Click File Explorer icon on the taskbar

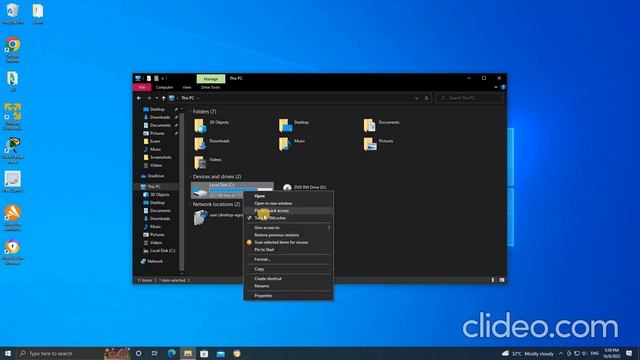tap(188, 353)
